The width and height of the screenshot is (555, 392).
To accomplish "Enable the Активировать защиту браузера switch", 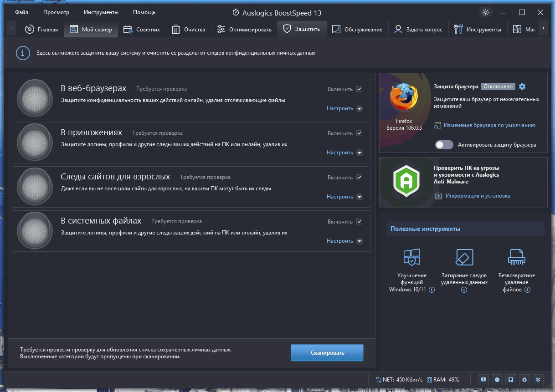I will coord(444,145).
